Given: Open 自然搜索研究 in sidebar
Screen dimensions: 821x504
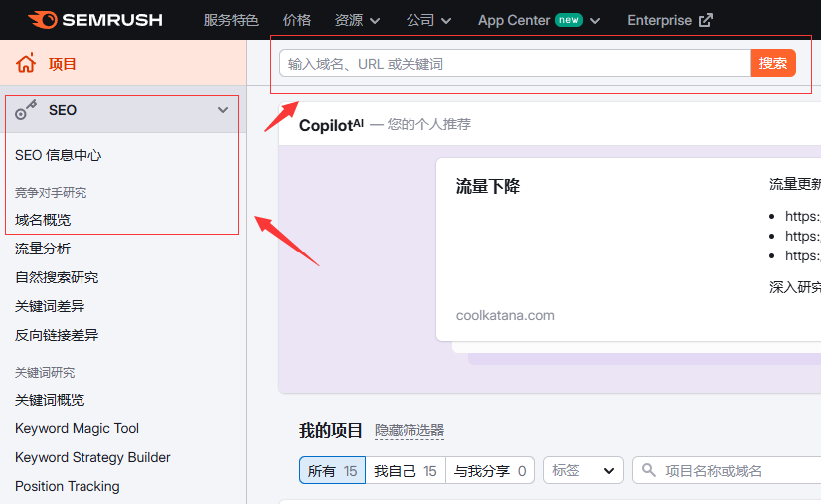Looking at the screenshot, I should tap(57, 277).
